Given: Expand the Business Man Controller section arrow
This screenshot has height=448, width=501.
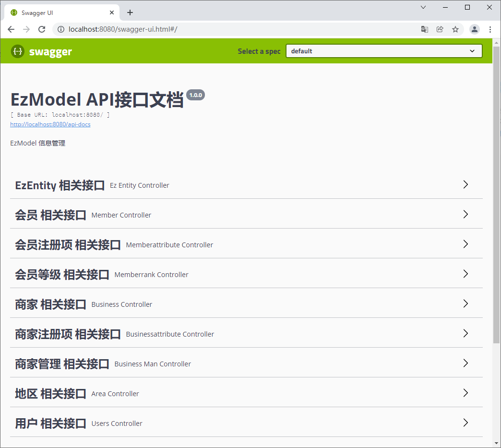Looking at the screenshot, I should (465, 363).
